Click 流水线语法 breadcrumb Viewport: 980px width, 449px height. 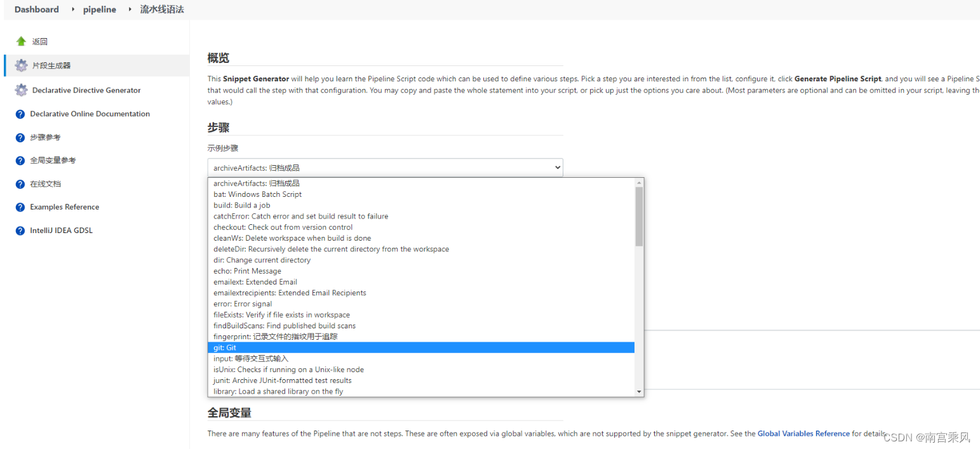click(x=162, y=10)
